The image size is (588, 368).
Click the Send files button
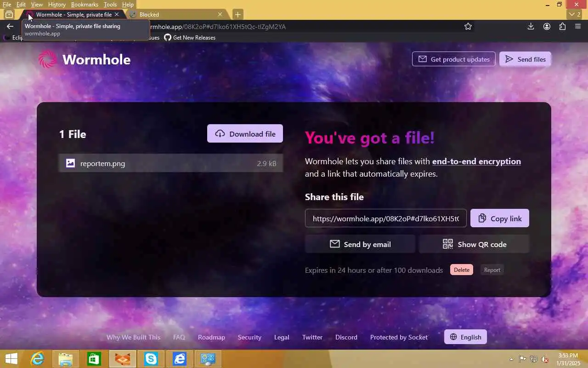tap(525, 59)
